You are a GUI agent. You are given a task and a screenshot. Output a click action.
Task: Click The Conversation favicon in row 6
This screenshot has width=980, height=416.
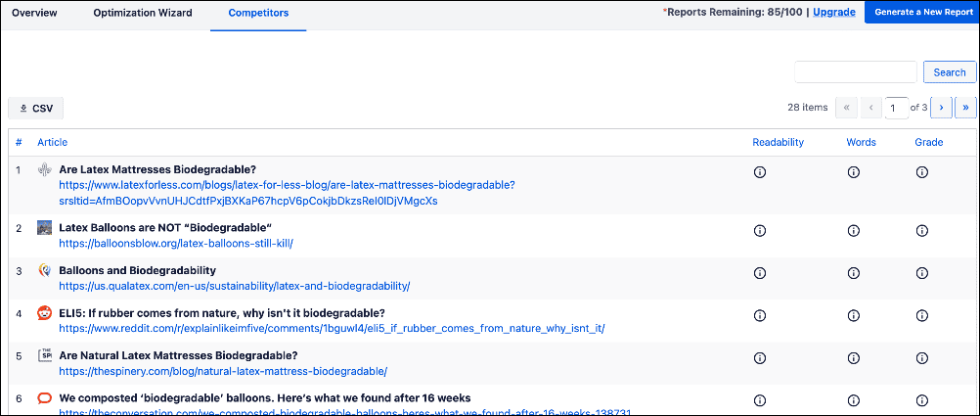(x=44, y=397)
